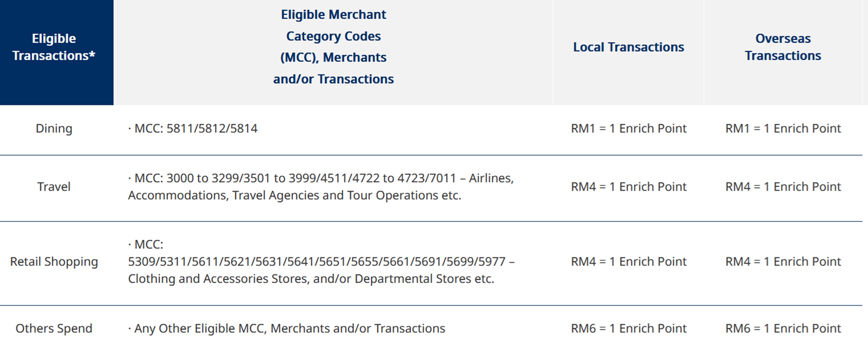Click the Retail Shopping MCC codes list
This screenshot has height=344, width=868.
click(x=320, y=262)
